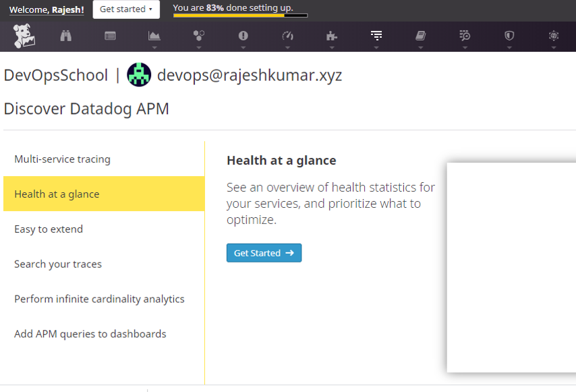Image resolution: width=576 pixels, height=392 pixels.
Task: Open Watchdog via the binoculars icon
Action: pyautogui.click(x=66, y=36)
